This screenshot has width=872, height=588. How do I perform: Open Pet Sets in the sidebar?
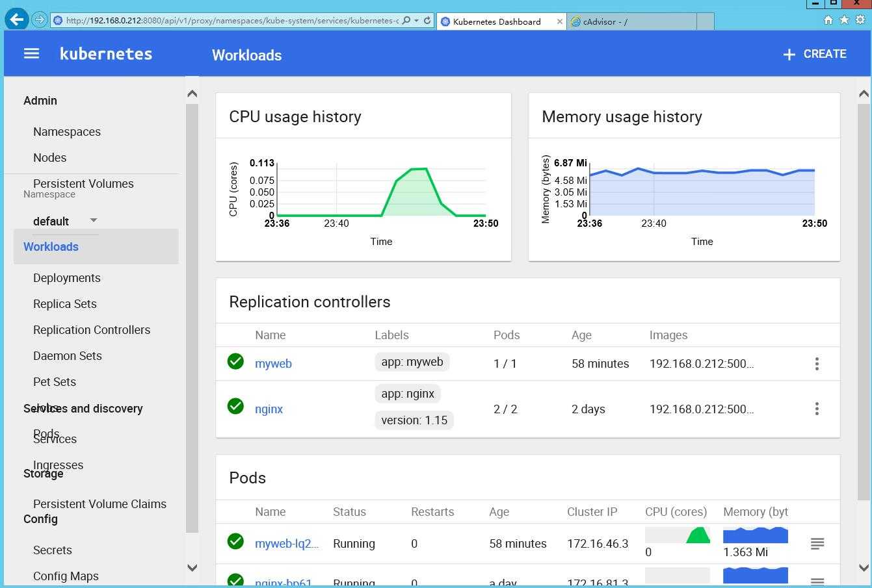55,382
